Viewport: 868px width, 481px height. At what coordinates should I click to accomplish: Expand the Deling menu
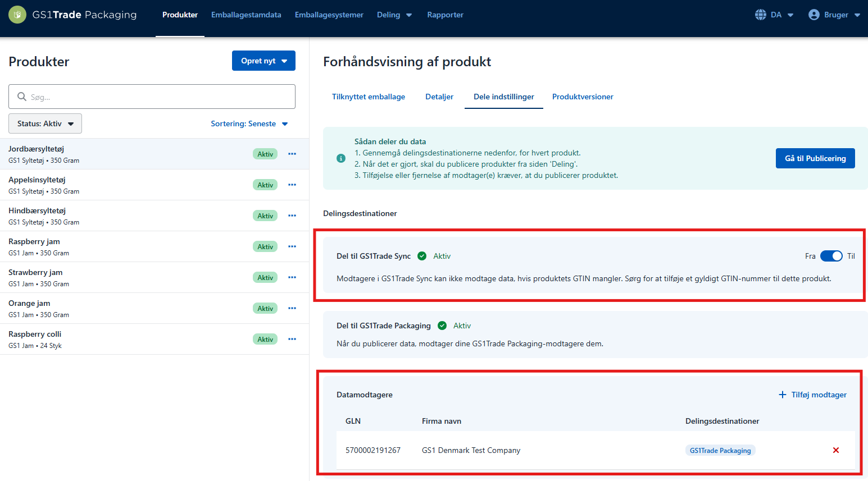[x=394, y=15]
